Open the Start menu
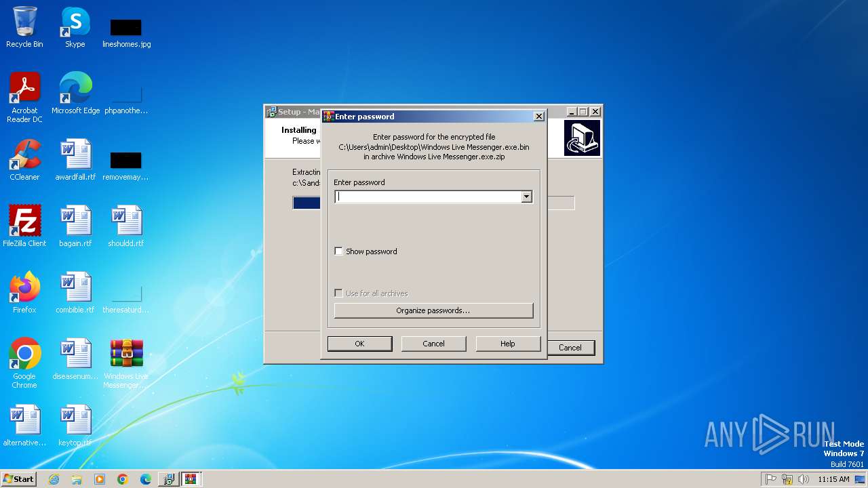The width and height of the screenshot is (868, 488). tap(18, 479)
